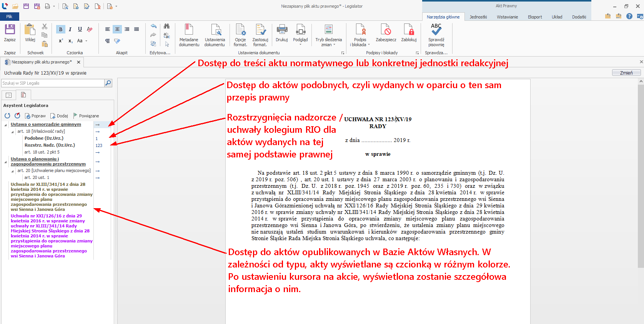The height and width of the screenshot is (324, 644).
Task: Click the magnifier search icon beside SIP Legalis
Action: [108, 83]
